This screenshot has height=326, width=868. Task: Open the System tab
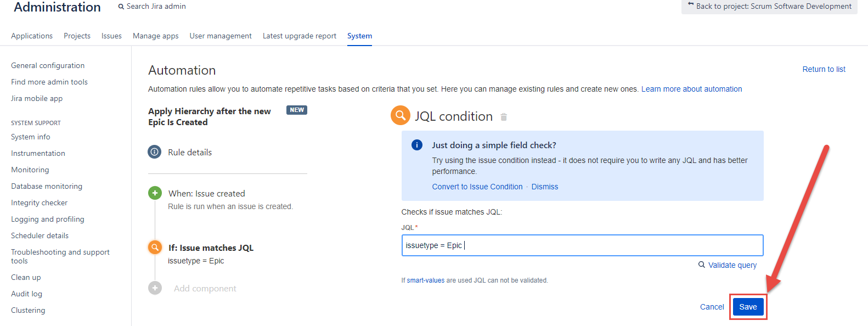359,36
